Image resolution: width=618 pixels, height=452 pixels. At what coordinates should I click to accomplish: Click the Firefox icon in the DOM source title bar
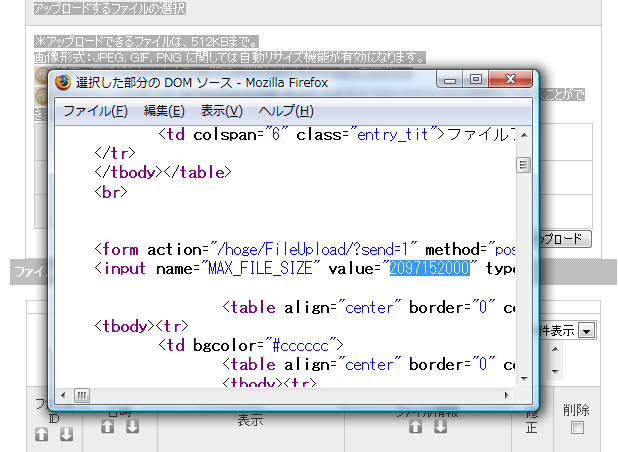[x=63, y=83]
